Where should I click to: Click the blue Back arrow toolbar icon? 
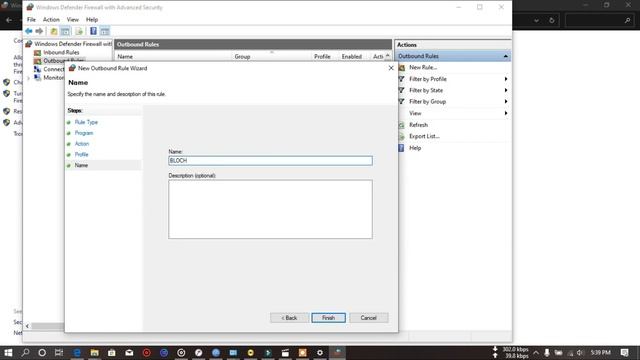click(x=29, y=31)
